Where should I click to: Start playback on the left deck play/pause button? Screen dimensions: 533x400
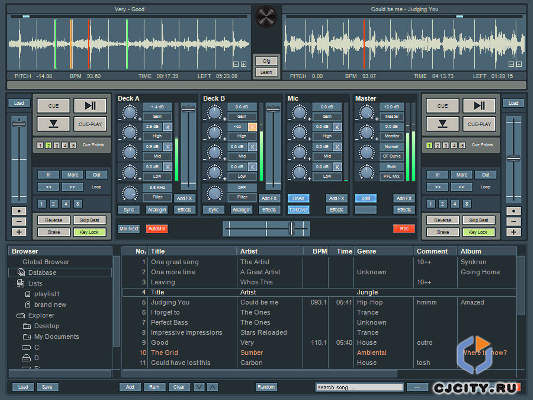pos(90,106)
